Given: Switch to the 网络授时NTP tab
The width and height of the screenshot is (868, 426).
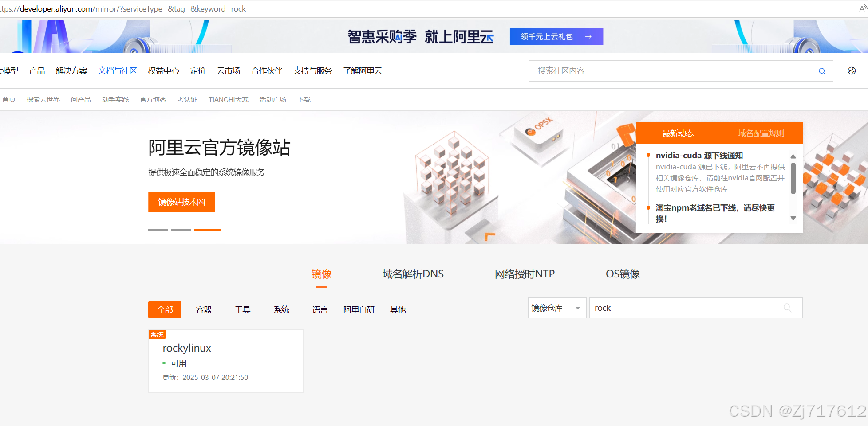Looking at the screenshot, I should pyautogui.click(x=525, y=274).
